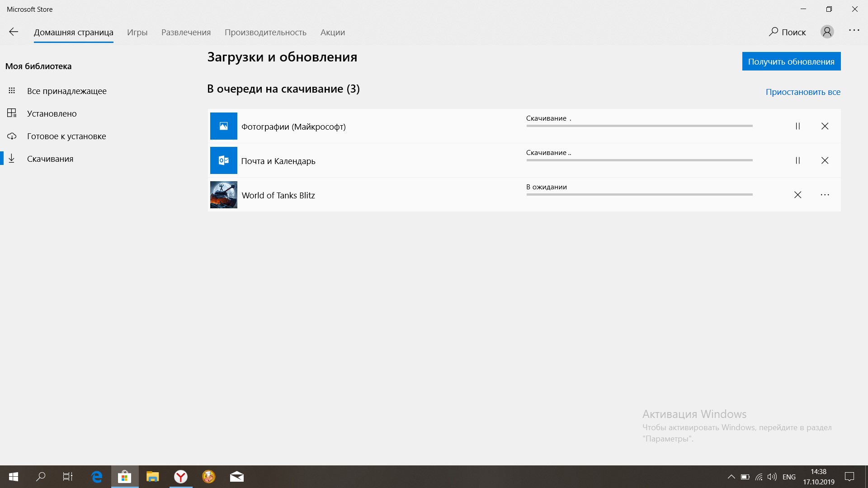
Task: Go to the Акции tab
Action: coord(333,32)
